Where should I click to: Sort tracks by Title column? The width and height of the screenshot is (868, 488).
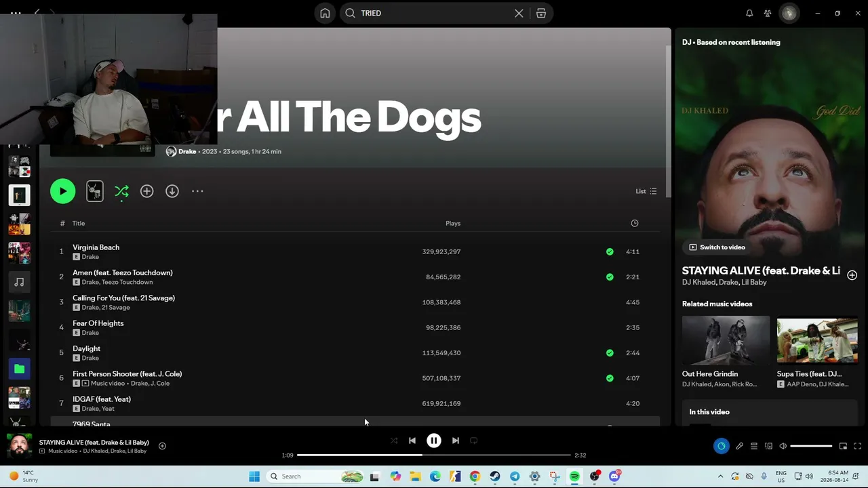pyautogui.click(x=79, y=223)
